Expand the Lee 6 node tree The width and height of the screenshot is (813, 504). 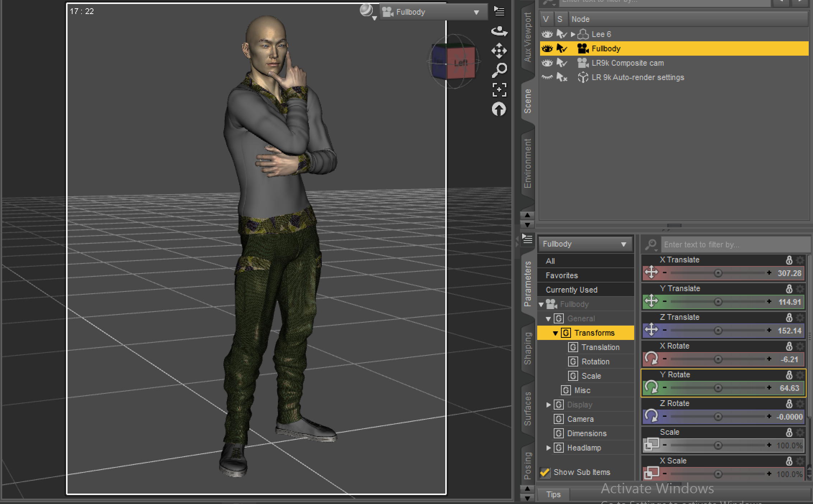(x=573, y=34)
